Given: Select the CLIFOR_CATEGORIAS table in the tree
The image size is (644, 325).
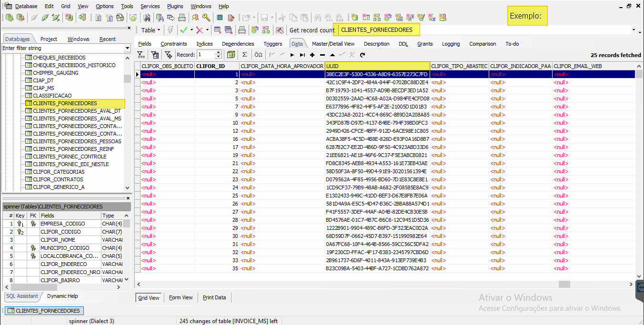Looking at the screenshot, I should 59,172.
